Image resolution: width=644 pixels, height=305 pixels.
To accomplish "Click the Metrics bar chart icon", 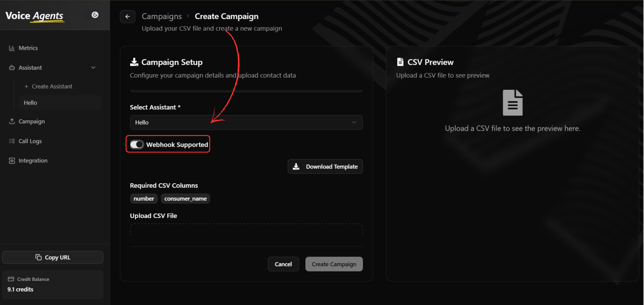I will tap(12, 48).
